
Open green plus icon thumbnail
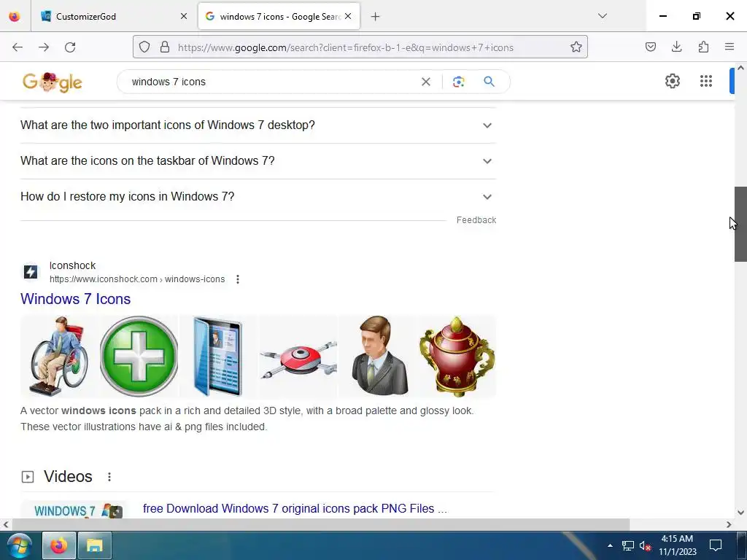pyautogui.click(x=139, y=356)
